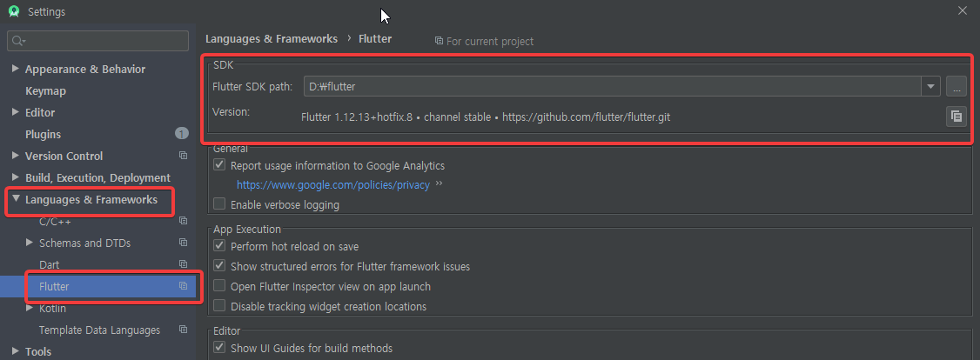Click project-level icon beside Template Data Languages
The width and height of the screenshot is (980, 360).
(x=183, y=330)
